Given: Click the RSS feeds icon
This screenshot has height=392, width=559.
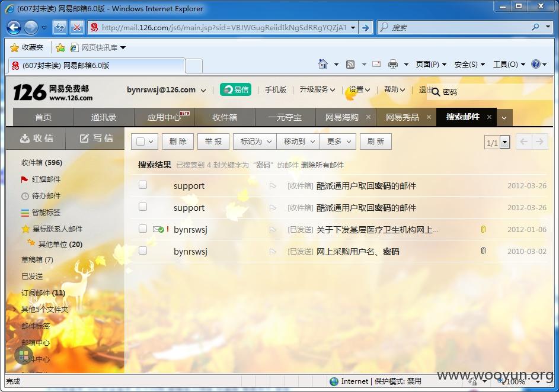Looking at the screenshot, I should click(350, 65).
